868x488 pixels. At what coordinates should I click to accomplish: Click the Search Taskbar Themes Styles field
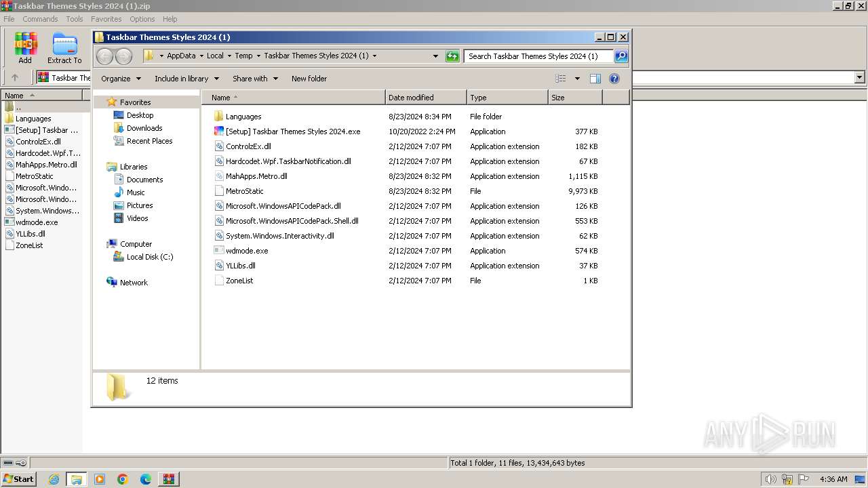pos(539,56)
